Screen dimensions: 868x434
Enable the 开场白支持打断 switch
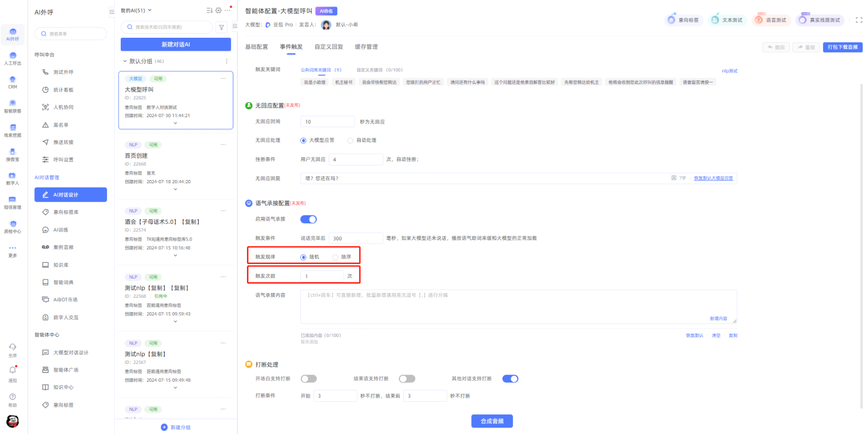click(x=308, y=379)
